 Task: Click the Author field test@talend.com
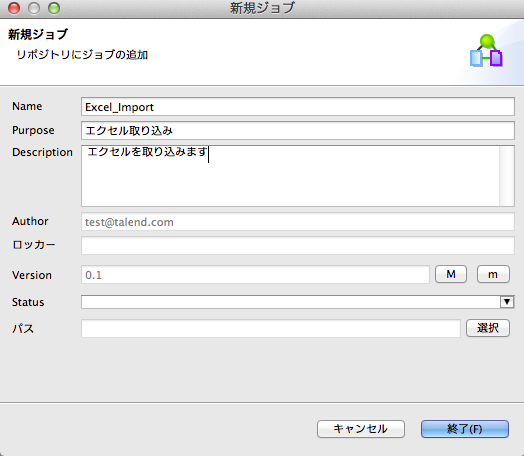click(x=298, y=222)
